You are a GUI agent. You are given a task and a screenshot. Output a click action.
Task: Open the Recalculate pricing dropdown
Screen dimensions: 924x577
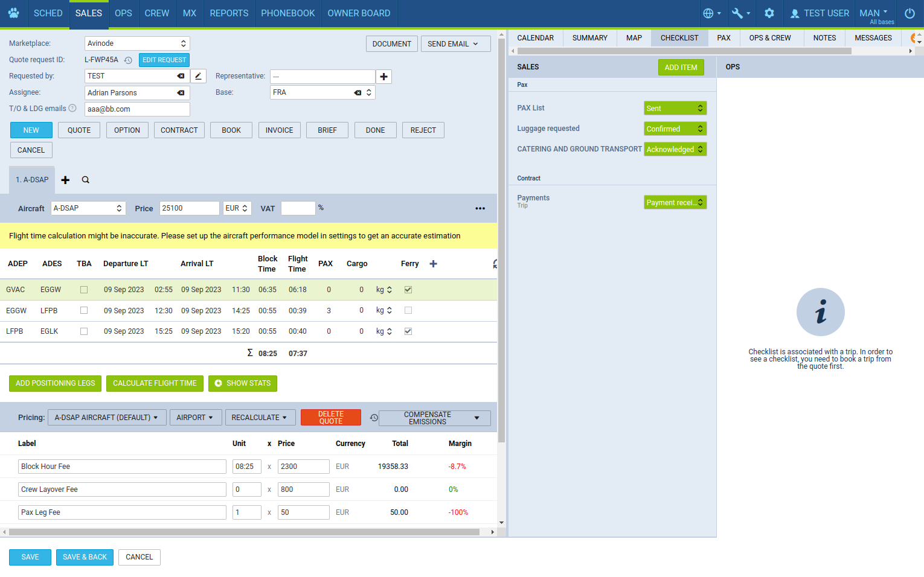(260, 418)
